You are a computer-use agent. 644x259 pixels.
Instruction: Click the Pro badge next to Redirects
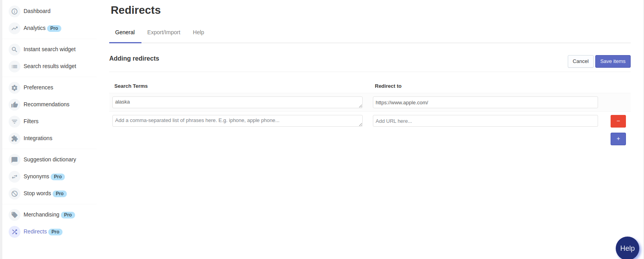pyautogui.click(x=55, y=232)
